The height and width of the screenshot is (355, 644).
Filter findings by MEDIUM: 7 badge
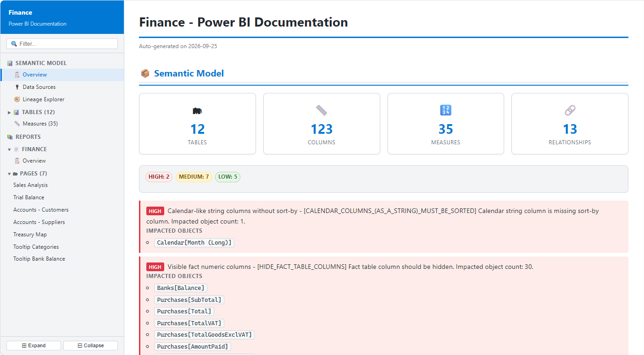[194, 177]
